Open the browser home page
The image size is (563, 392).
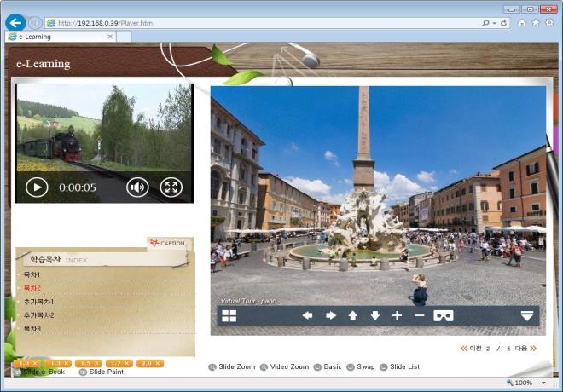[522, 23]
